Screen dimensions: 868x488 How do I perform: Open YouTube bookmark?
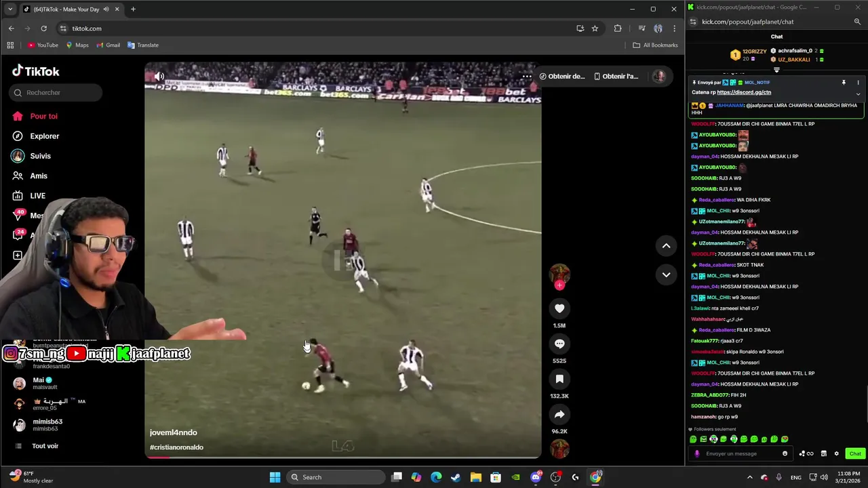[43, 45]
